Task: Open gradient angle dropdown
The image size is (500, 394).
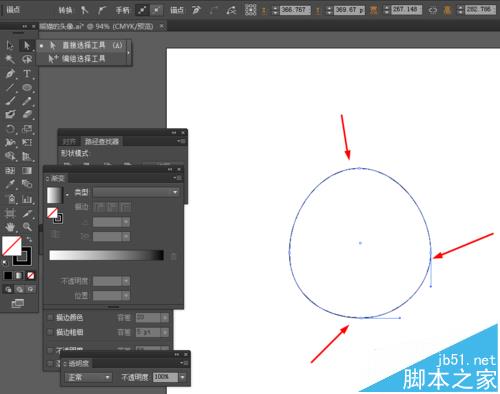Action: [126, 221]
